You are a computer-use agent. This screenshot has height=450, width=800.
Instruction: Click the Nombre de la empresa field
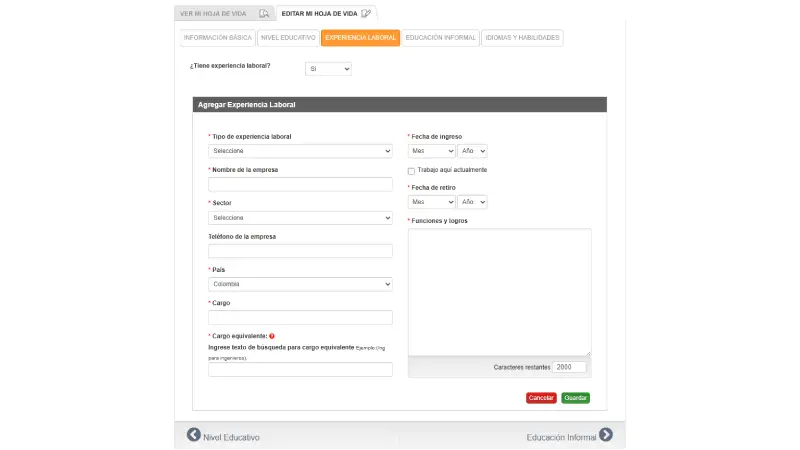(300, 184)
